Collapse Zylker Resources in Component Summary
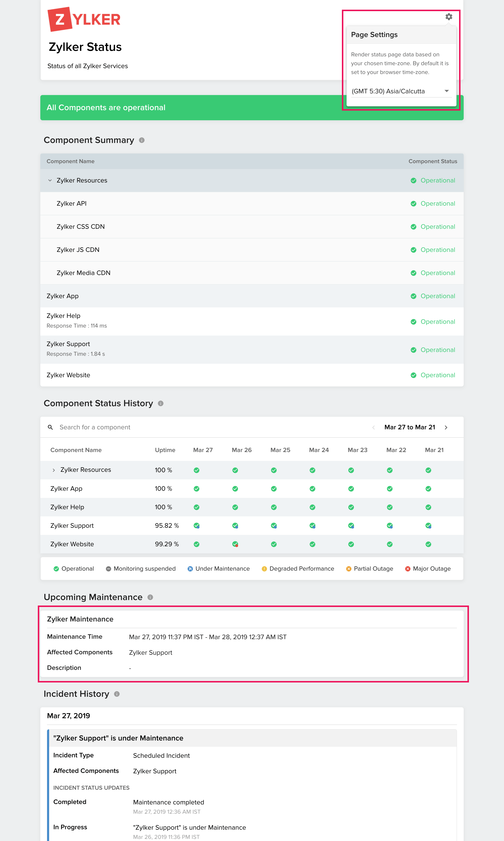 tap(50, 181)
